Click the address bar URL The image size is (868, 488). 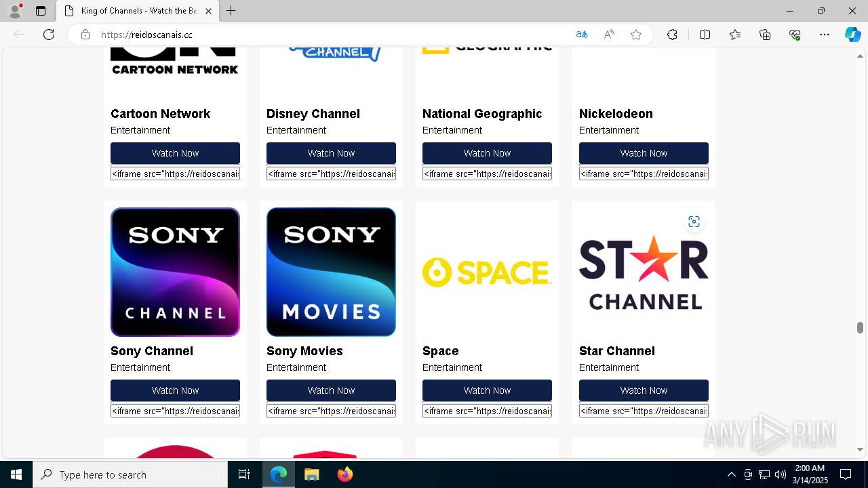[x=146, y=35]
